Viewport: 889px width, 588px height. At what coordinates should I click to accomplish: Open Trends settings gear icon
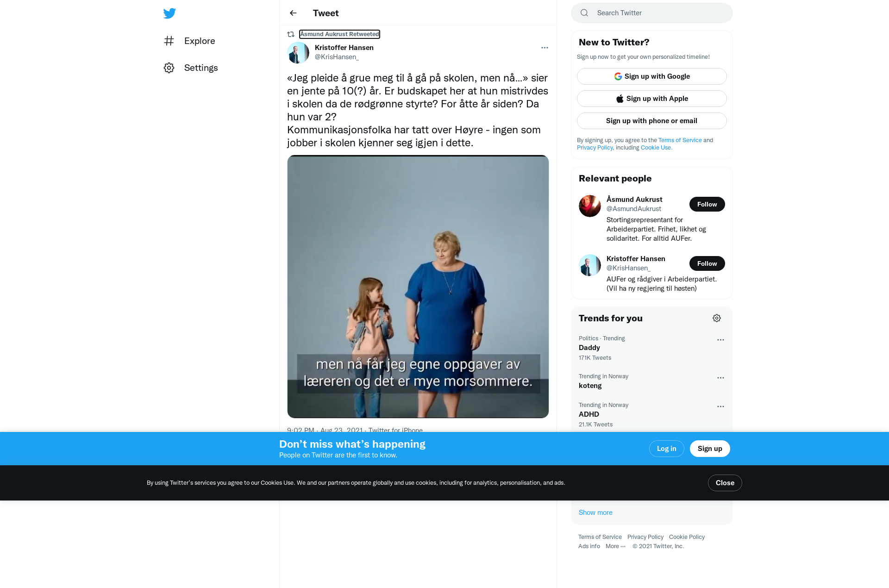[717, 318]
